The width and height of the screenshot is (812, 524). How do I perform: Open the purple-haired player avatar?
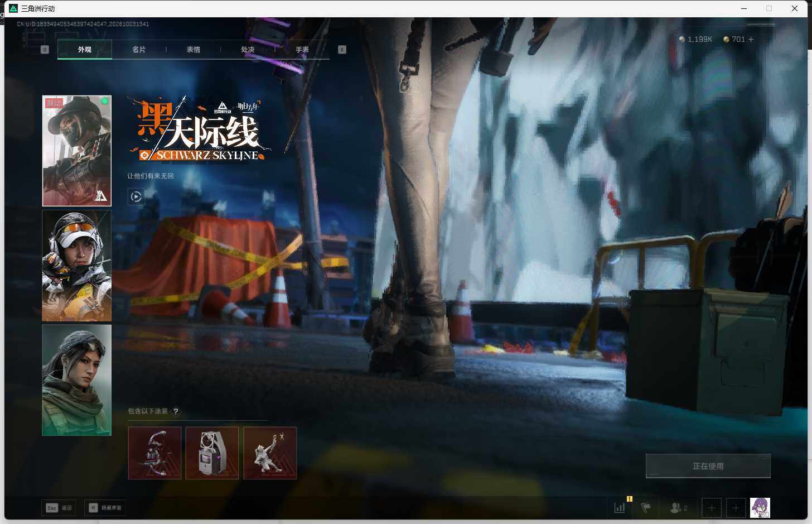click(x=760, y=508)
